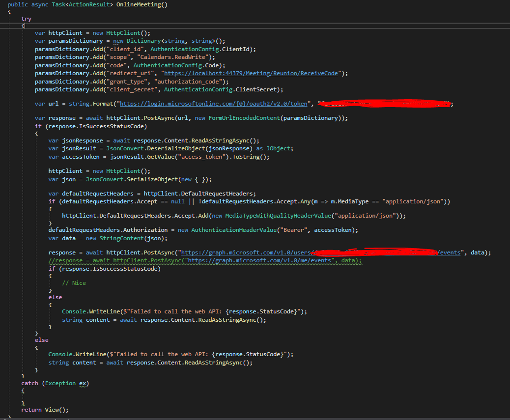Open the login.microsoftonline.com token URL link
This screenshot has width=510, height=420.
pyautogui.click(x=213, y=104)
